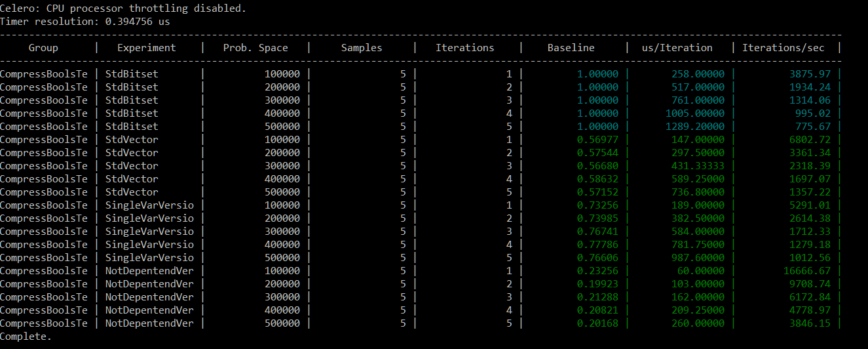Select the us/Iteration value 297.50000
868x349 pixels.
[698, 153]
